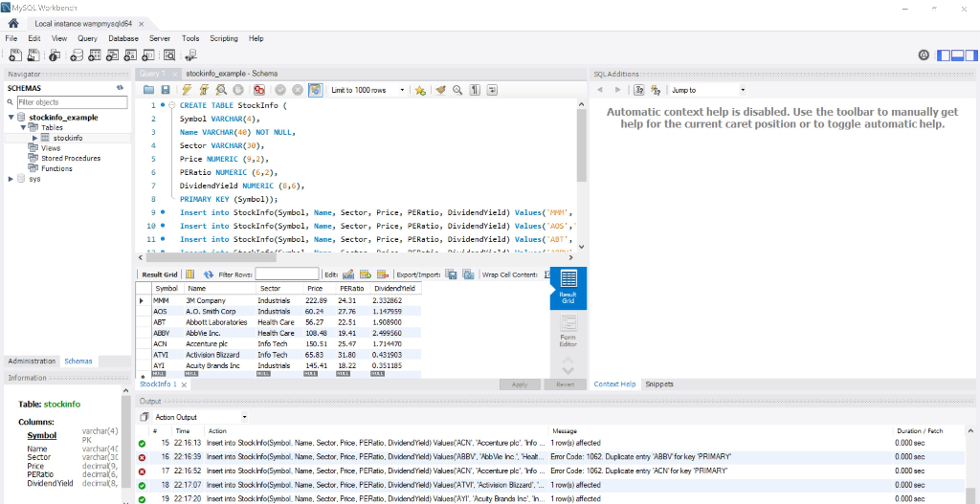Save query to snippets star icon
Image resolution: width=980 pixels, height=504 pixels.
pos(421,90)
